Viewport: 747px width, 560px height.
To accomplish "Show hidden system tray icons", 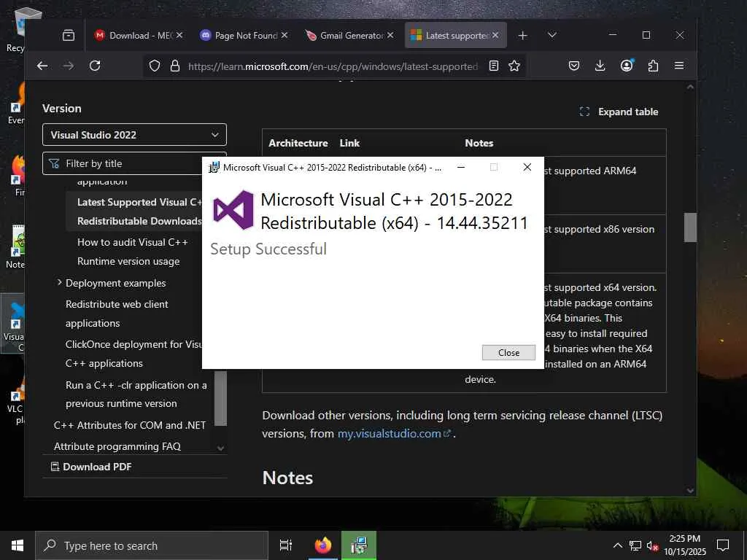I will (x=617, y=545).
